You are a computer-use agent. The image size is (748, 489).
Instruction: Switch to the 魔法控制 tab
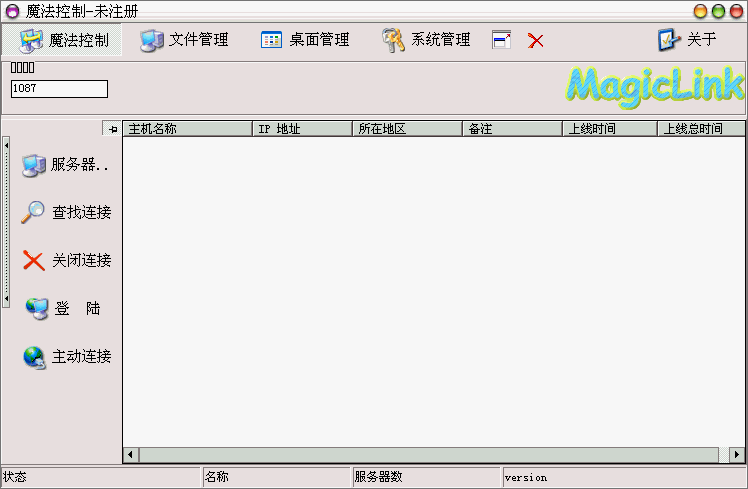click(x=65, y=40)
